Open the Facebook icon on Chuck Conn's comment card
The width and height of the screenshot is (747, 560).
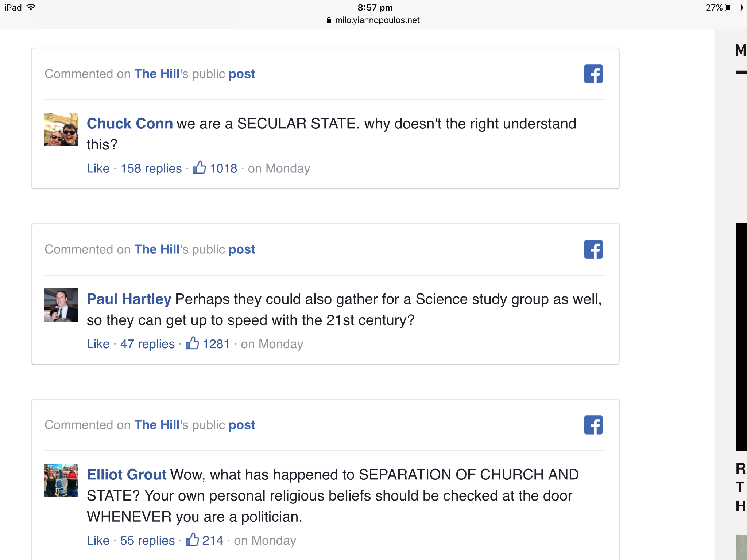pos(593,74)
